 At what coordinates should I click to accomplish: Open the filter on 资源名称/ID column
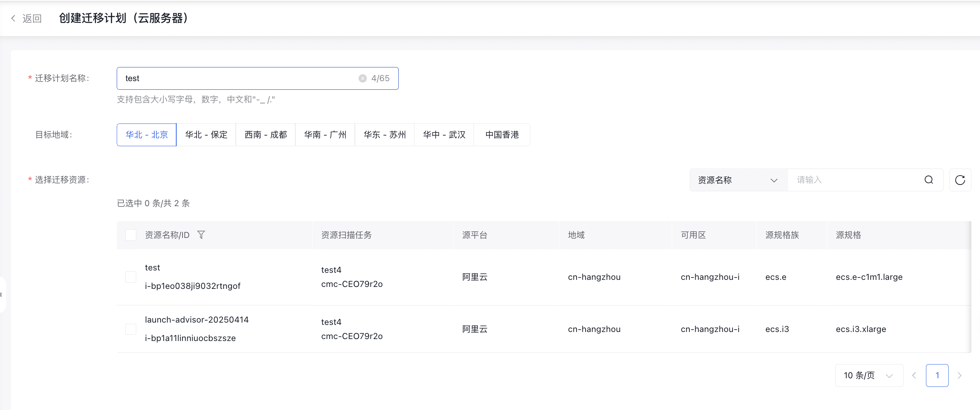pyautogui.click(x=201, y=235)
